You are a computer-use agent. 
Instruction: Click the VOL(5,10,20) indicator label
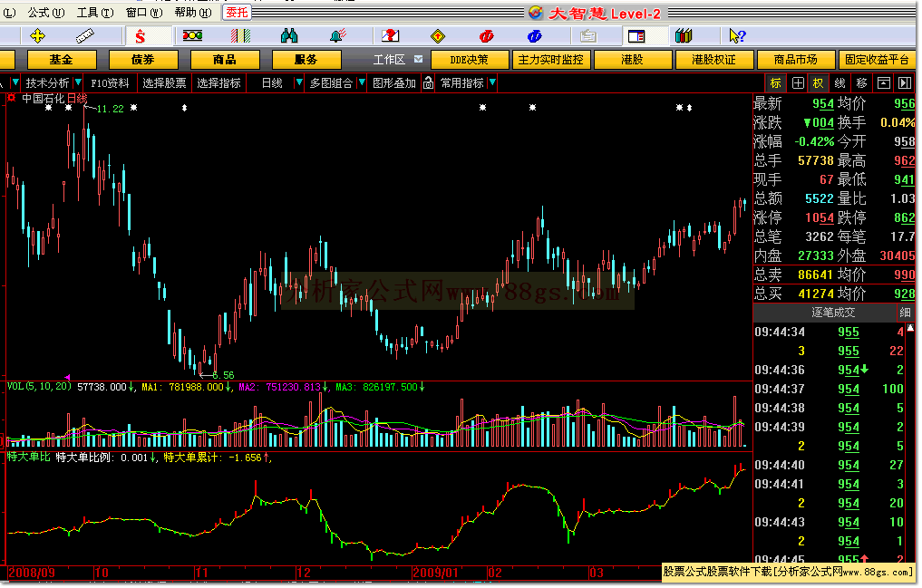pos(39,387)
